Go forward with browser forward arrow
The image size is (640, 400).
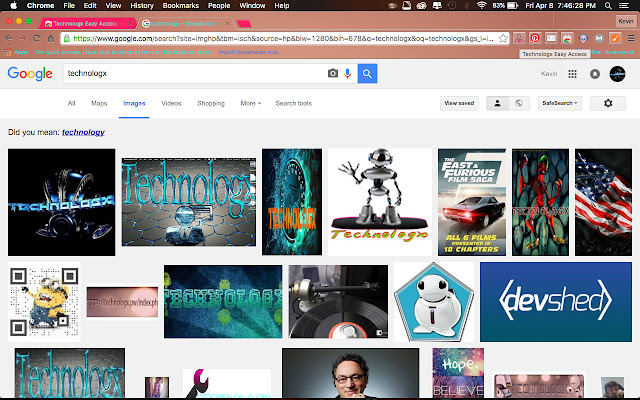[x=22, y=38]
